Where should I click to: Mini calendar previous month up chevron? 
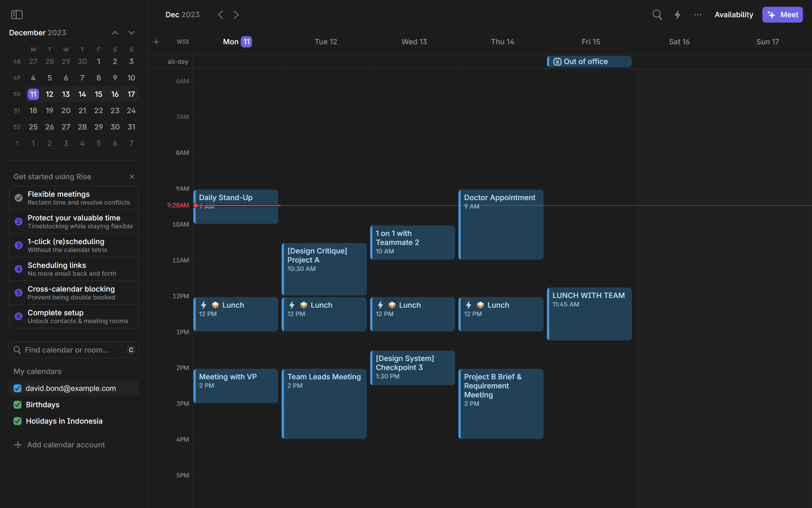coord(115,33)
